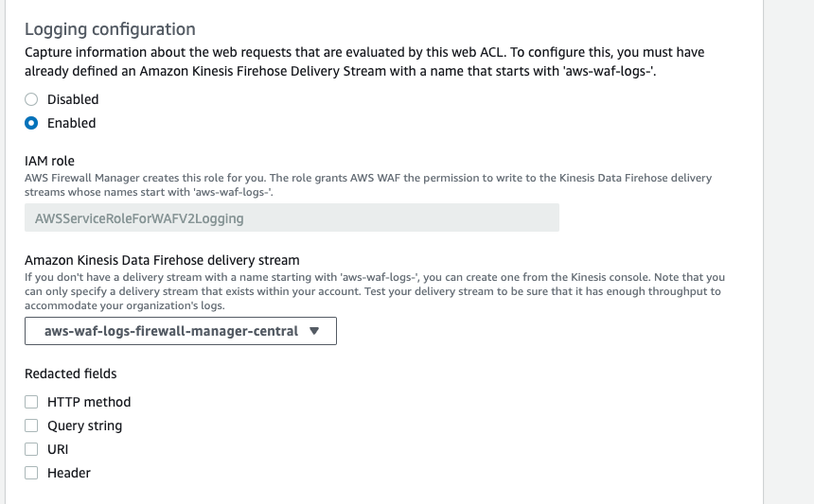Click the 'Enabled' option label text
The image size is (814, 504).
72,123
